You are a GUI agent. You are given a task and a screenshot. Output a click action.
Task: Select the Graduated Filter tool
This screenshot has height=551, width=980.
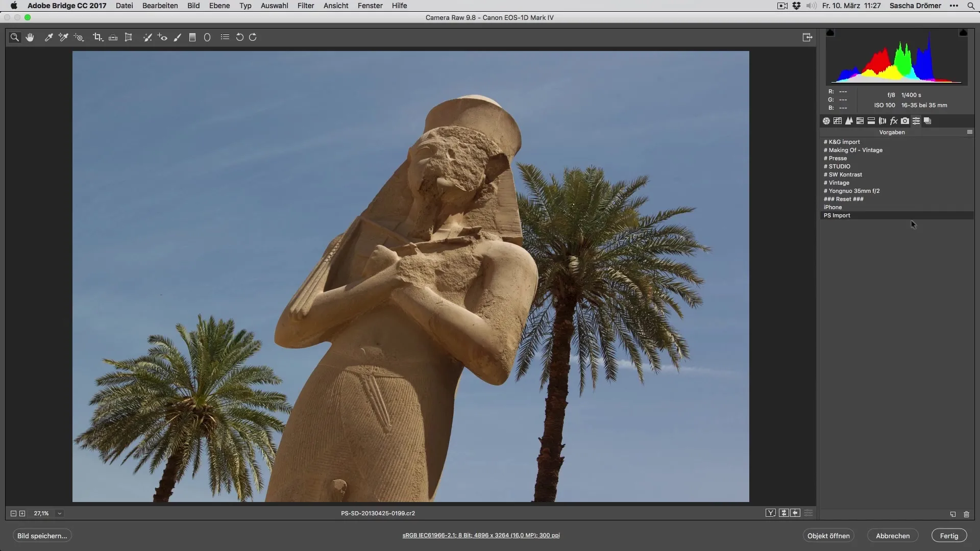point(192,37)
